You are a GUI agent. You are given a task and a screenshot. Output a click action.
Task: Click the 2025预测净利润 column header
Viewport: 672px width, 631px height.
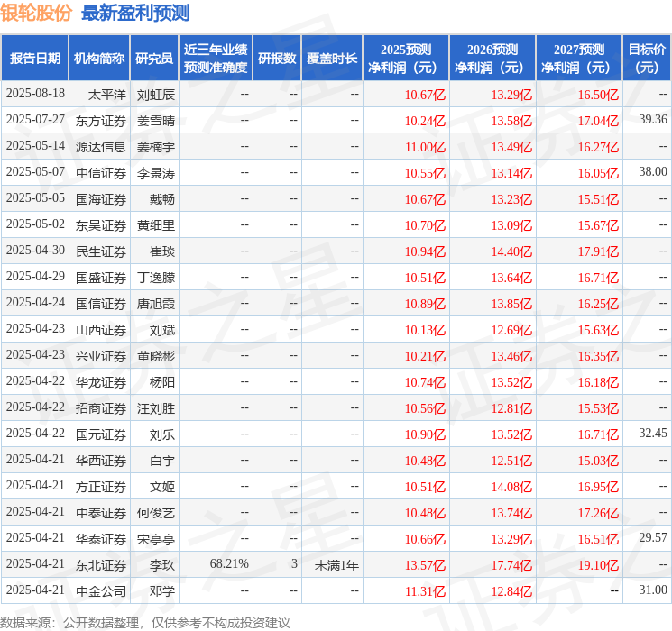pos(406,58)
